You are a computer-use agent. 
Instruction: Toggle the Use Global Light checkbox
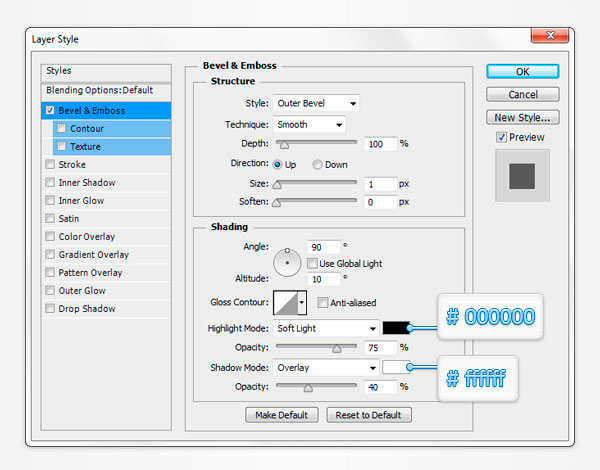point(312,263)
